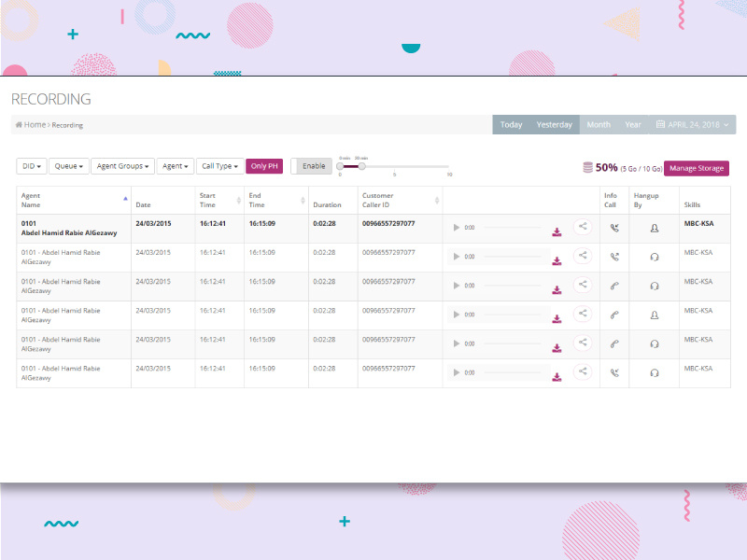The height and width of the screenshot is (560, 747).
Task: Switch to the Yesterday tab
Action: (555, 123)
